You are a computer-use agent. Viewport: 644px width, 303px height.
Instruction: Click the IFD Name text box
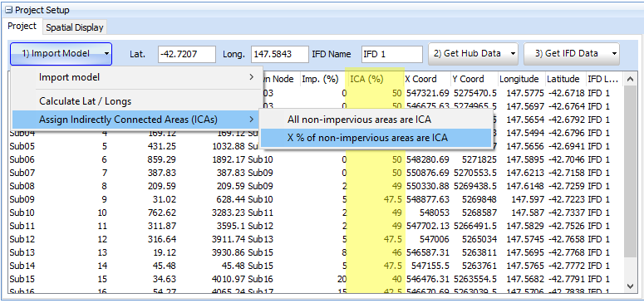(x=392, y=54)
